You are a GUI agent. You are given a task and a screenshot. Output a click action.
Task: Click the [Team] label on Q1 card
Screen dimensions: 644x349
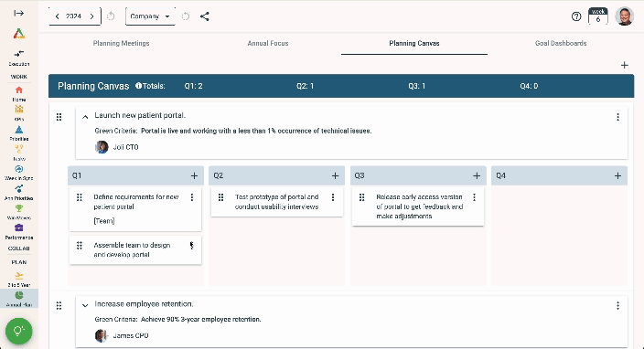click(x=104, y=221)
